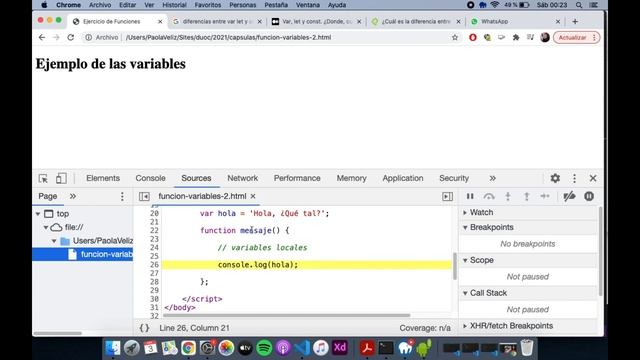The height and width of the screenshot is (360, 640).
Task: Collapse the file:// tree node
Action: 46,227
